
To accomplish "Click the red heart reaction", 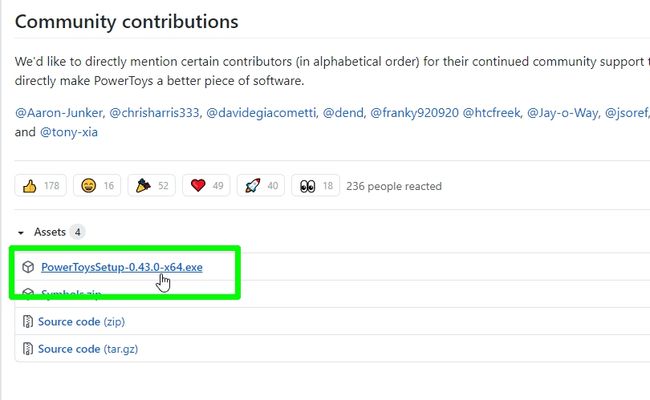I will coord(208,186).
